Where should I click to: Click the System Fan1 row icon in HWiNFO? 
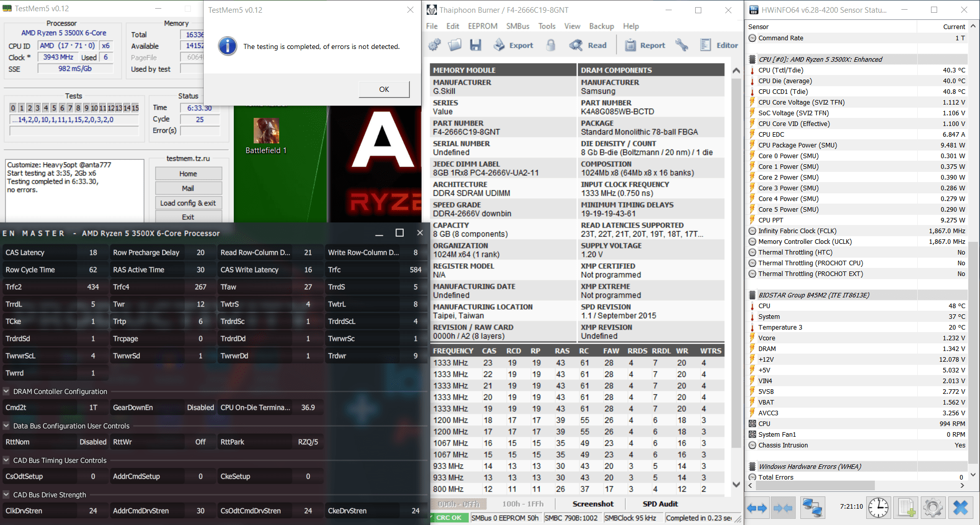click(x=752, y=434)
